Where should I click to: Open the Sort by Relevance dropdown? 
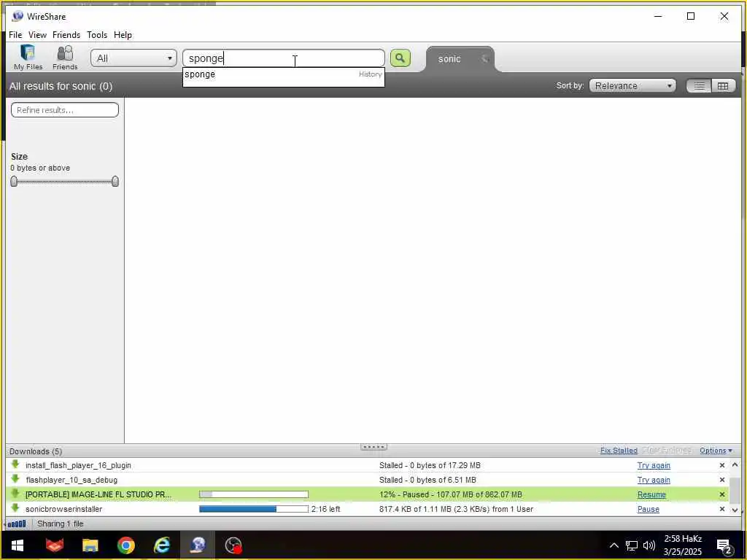(632, 86)
